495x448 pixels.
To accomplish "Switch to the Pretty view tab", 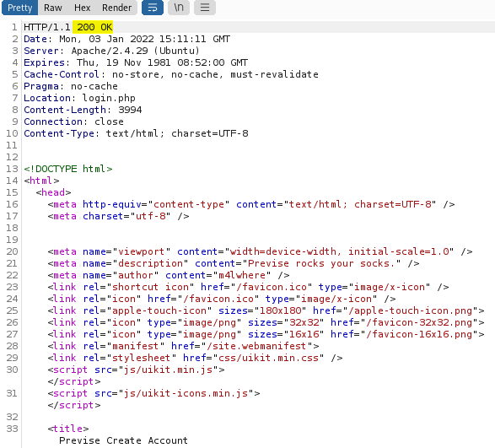I will [x=20, y=8].
